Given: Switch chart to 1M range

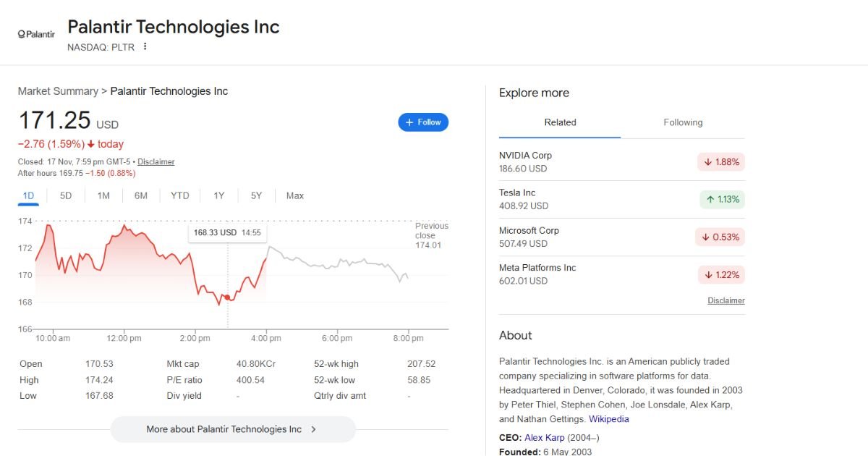Looking at the screenshot, I should click(103, 195).
